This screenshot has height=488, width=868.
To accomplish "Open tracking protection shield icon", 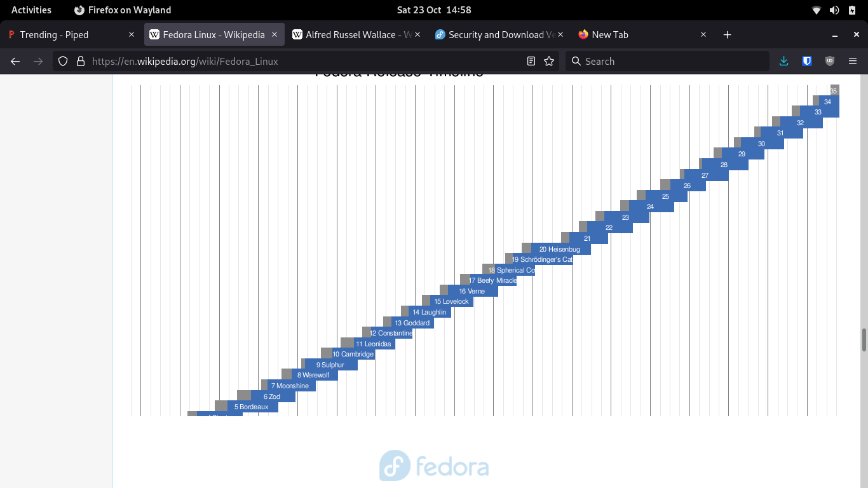I will pyautogui.click(x=63, y=61).
